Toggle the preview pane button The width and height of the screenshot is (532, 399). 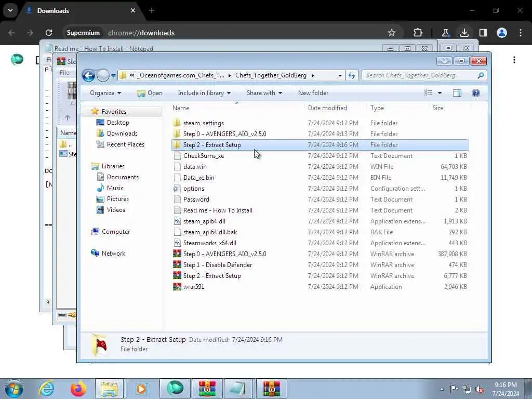point(457,93)
